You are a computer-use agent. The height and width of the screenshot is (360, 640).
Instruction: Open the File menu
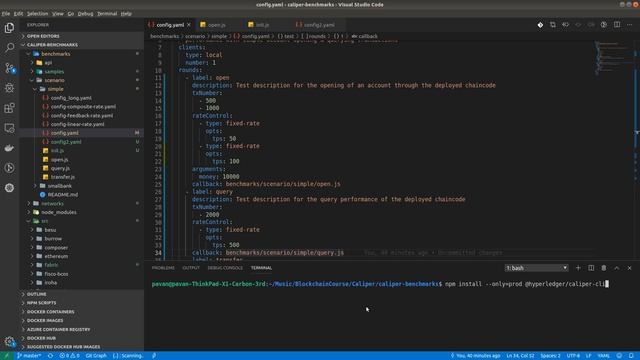point(6,13)
